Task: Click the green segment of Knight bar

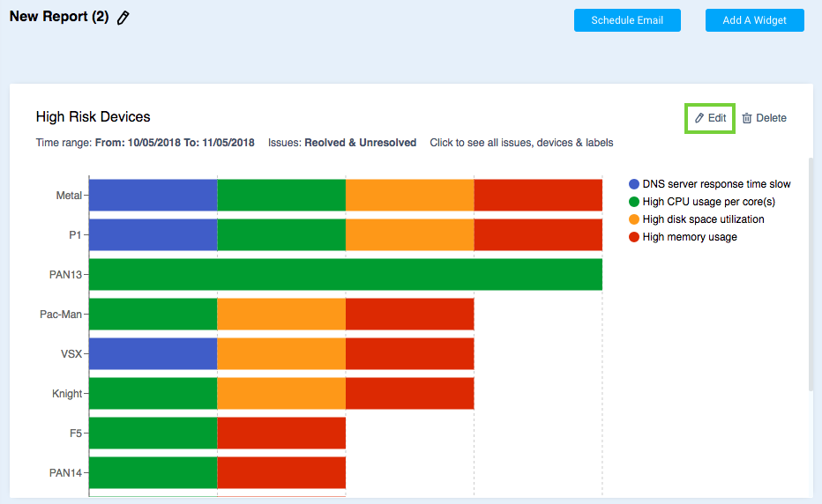Action: 153,393
